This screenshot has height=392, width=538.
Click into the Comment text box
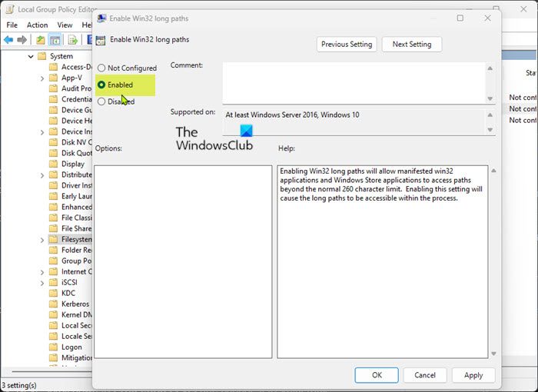coord(354,83)
